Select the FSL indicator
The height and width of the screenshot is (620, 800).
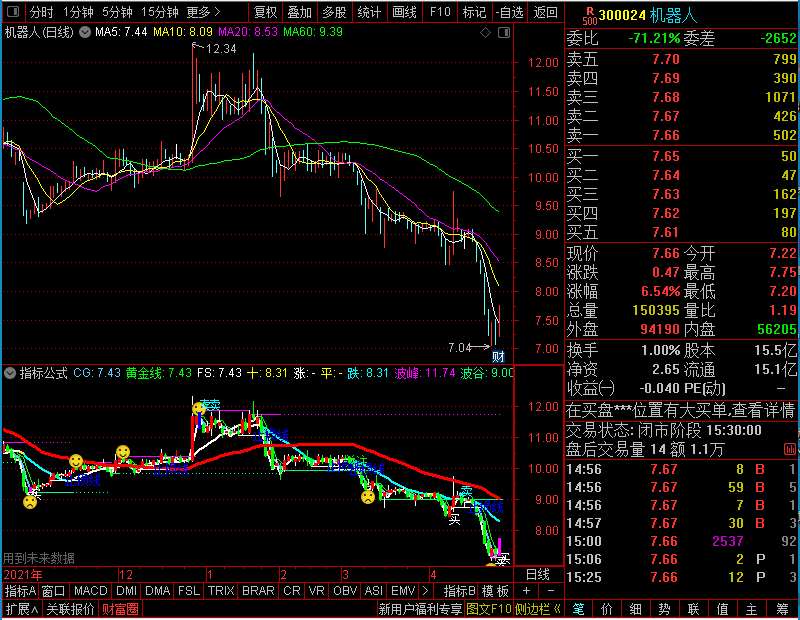point(189,591)
